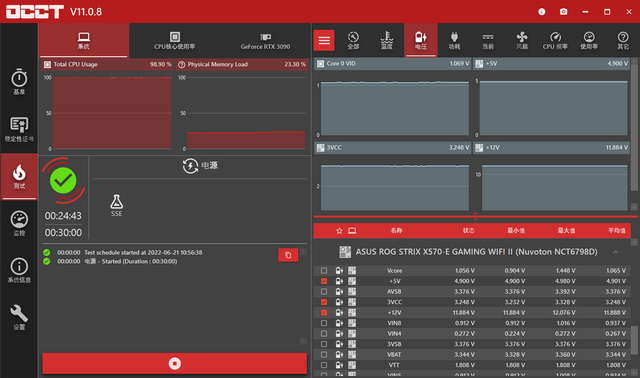640x378 pixels.
Task: Show fan sensors category
Action: pos(522,40)
